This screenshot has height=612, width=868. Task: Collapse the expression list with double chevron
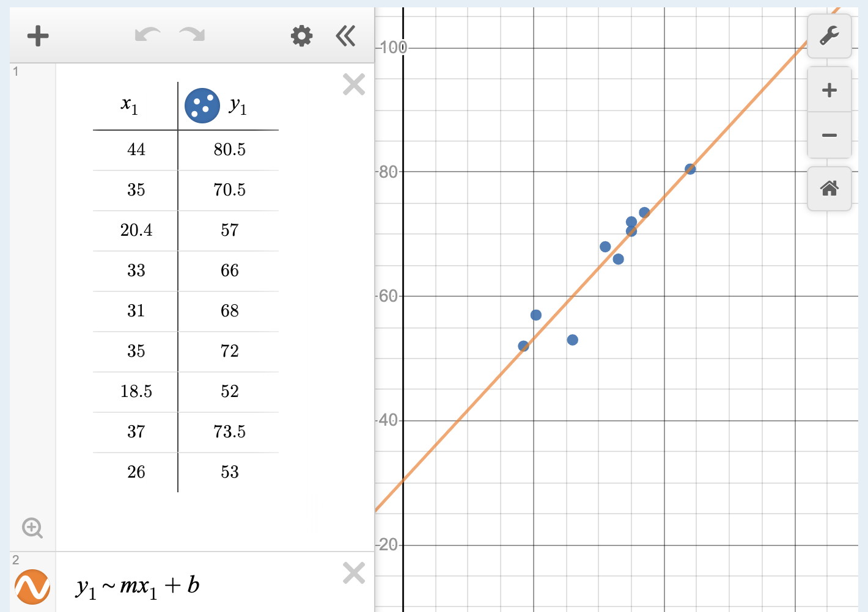click(x=345, y=36)
